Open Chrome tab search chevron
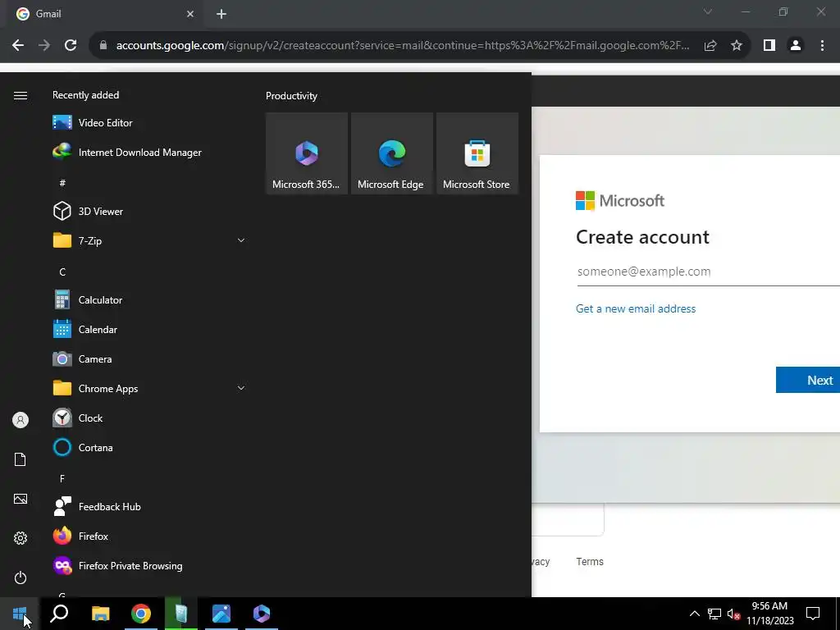 pos(708,11)
